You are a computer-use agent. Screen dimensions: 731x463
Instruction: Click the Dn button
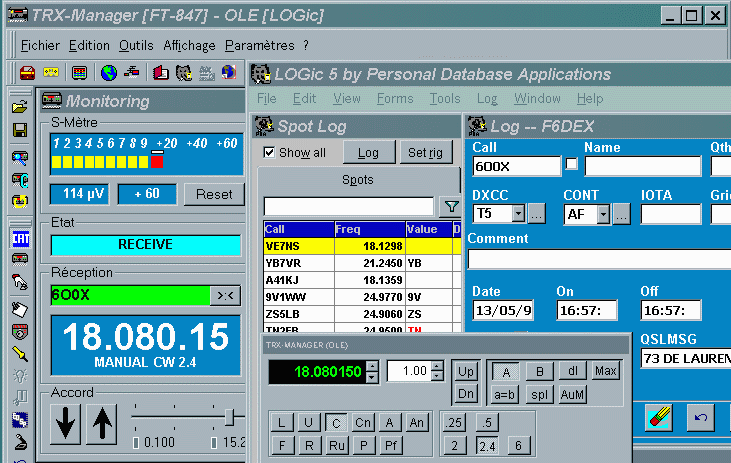click(x=465, y=394)
